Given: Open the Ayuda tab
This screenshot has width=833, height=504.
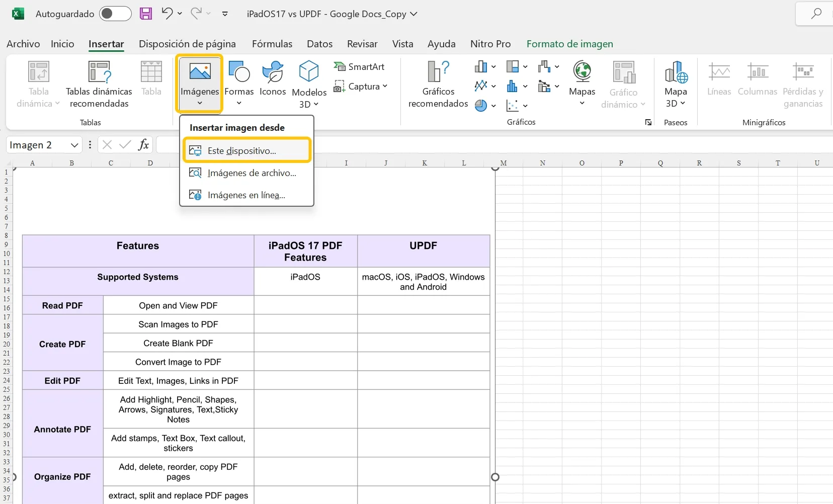Looking at the screenshot, I should (441, 44).
